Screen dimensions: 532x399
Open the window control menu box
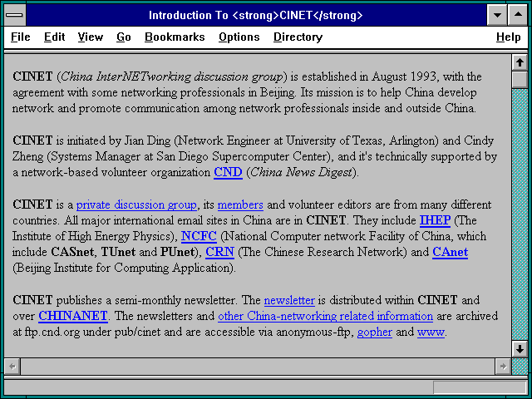click(x=14, y=15)
